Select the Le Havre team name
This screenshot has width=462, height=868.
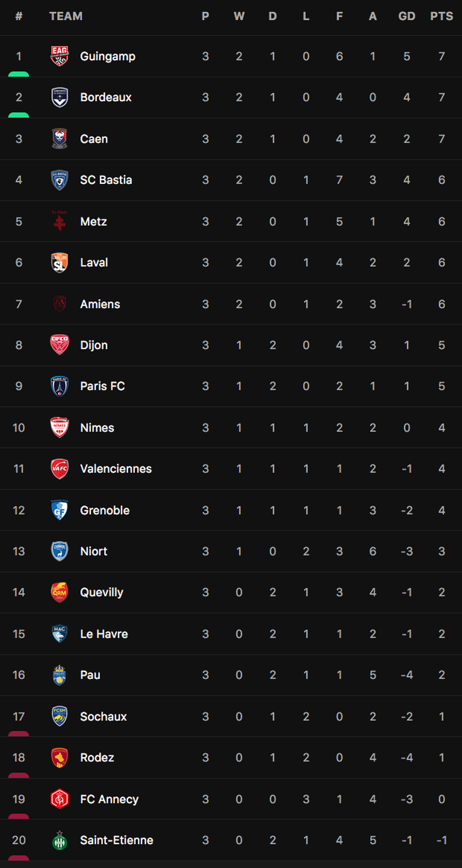104,634
